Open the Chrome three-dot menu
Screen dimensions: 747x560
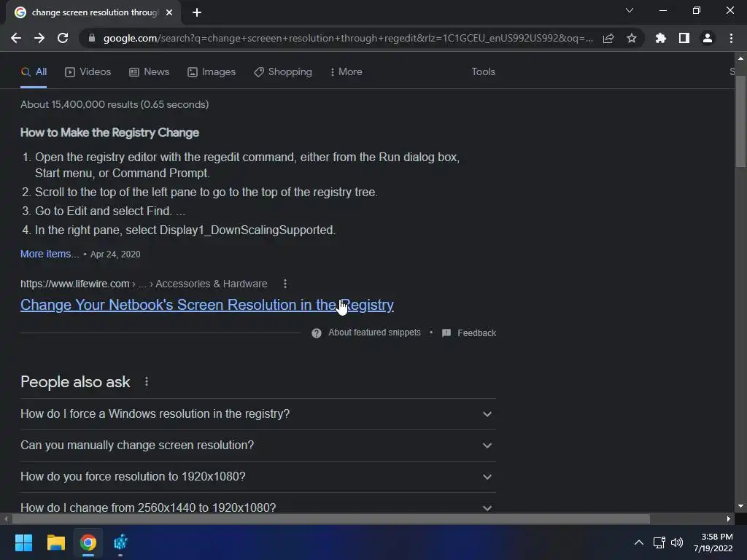(731, 38)
